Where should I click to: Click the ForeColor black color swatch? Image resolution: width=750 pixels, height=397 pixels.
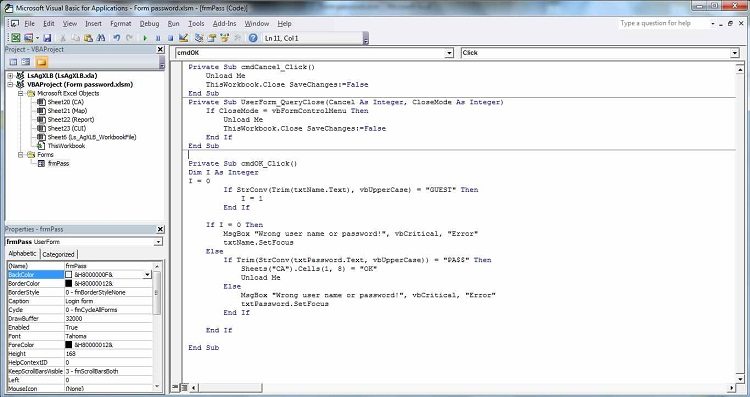68,345
